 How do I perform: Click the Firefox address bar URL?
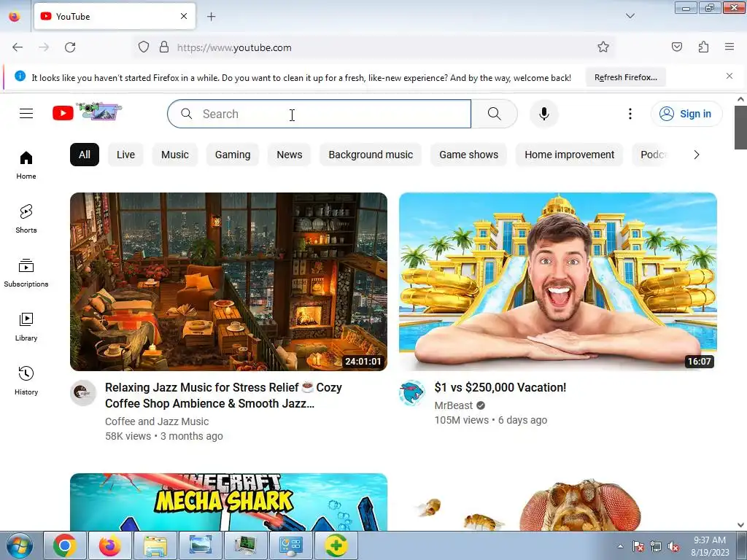pos(234,47)
